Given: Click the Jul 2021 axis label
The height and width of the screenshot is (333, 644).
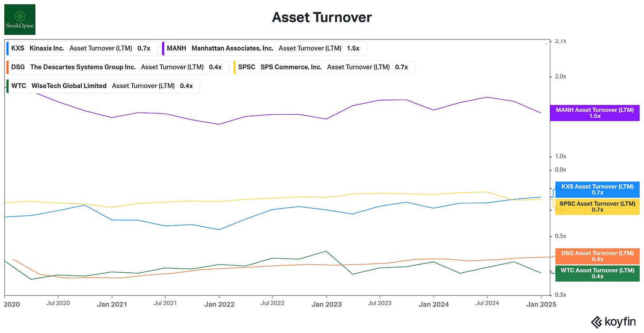Looking at the screenshot, I should click(165, 303).
